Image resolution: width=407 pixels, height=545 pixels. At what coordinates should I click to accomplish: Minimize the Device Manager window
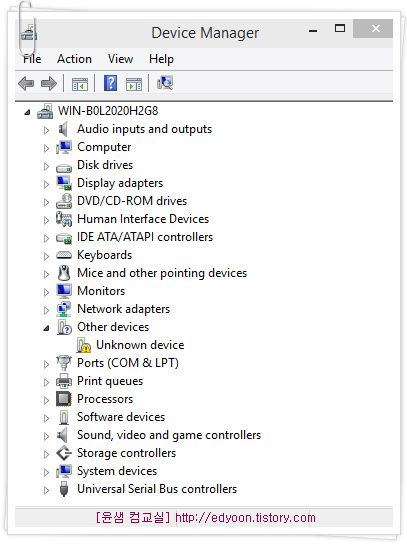[x=313, y=30]
